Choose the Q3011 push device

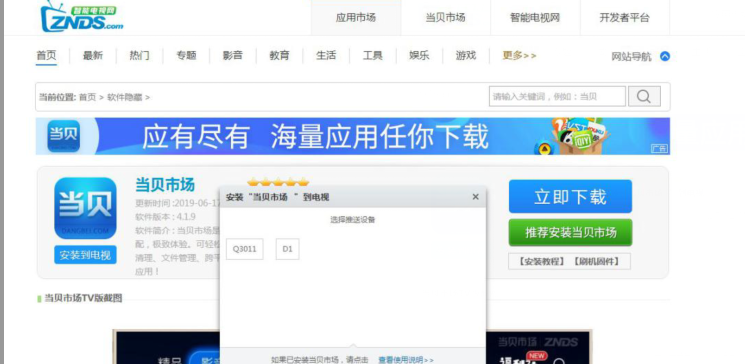[x=245, y=249]
